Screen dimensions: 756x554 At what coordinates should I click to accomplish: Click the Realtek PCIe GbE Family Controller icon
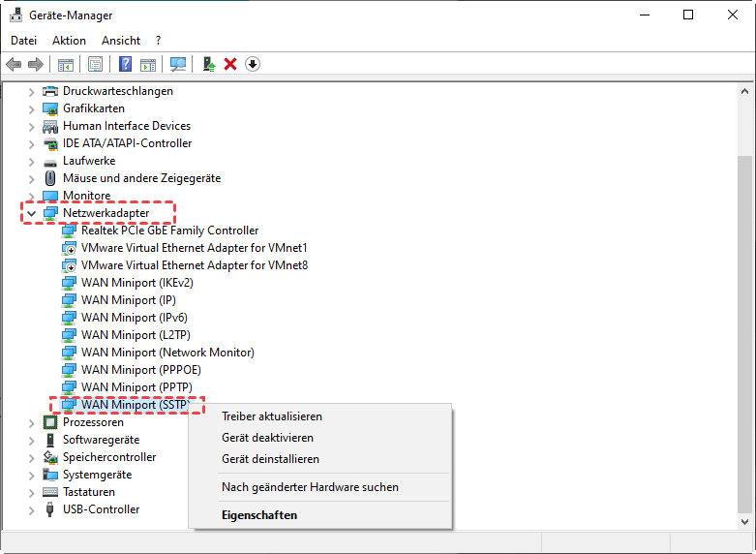tap(69, 231)
